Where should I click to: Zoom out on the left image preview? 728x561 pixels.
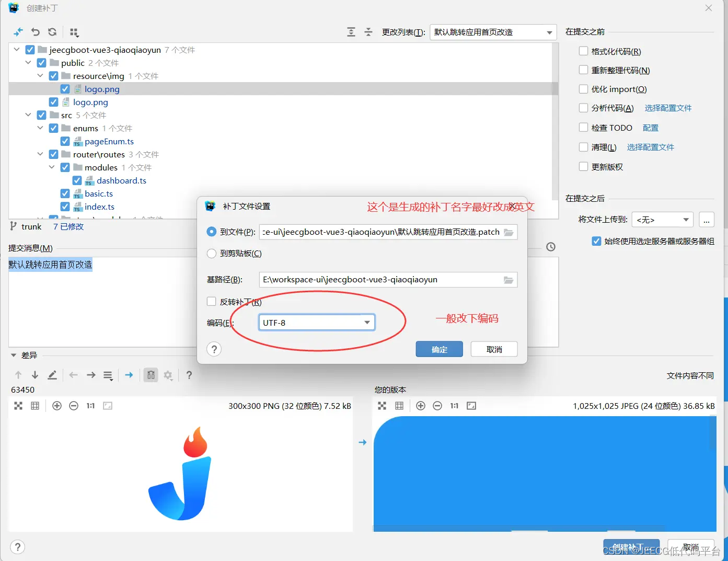point(74,406)
